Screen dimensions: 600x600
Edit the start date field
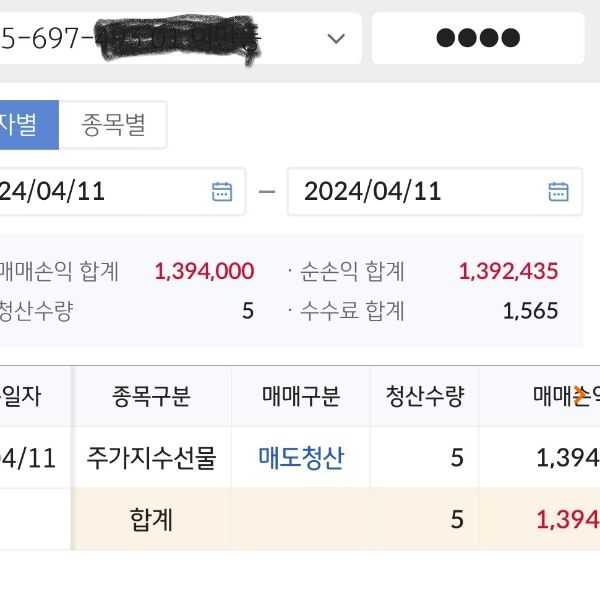pos(100,191)
